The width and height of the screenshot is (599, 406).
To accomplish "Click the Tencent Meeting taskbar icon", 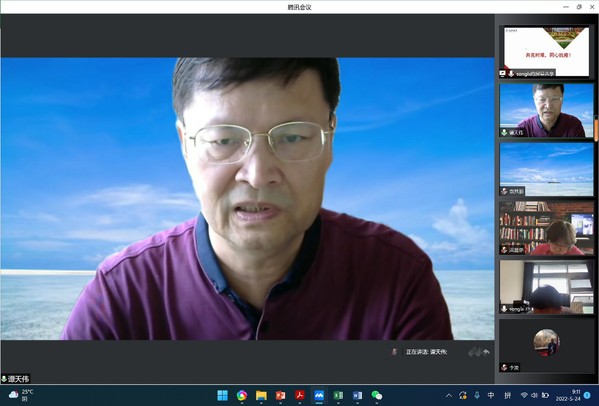I will tap(319, 395).
